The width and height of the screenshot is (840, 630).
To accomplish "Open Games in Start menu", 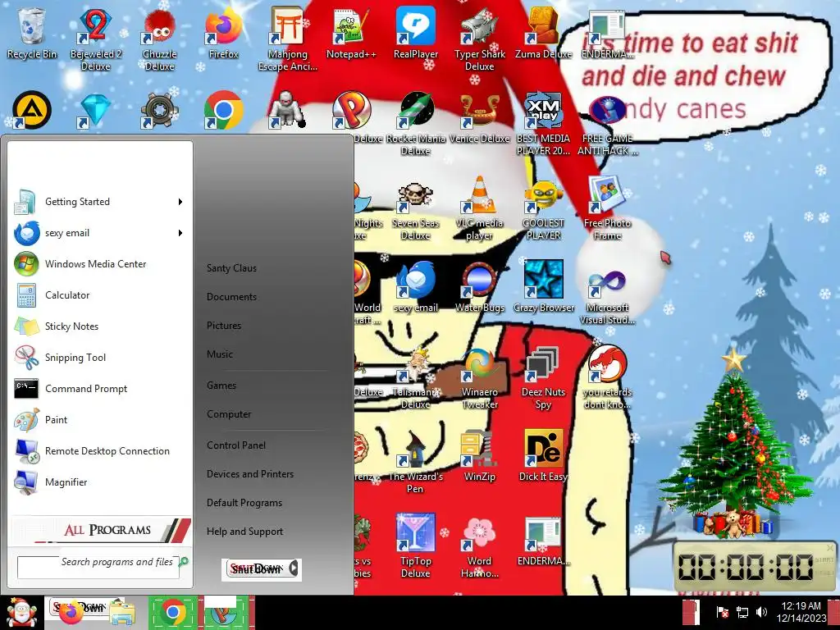I will (x=221, y=386).
